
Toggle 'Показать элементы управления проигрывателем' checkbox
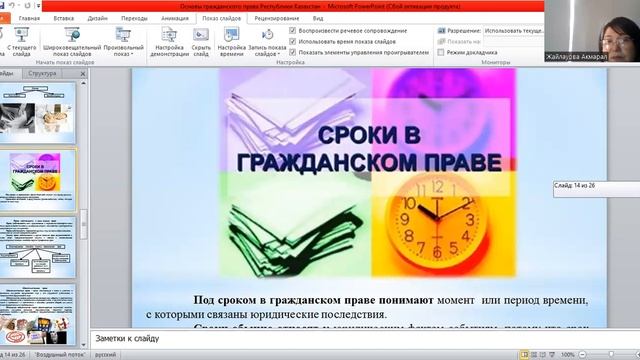pyautogui.click(x=292, y=52)
